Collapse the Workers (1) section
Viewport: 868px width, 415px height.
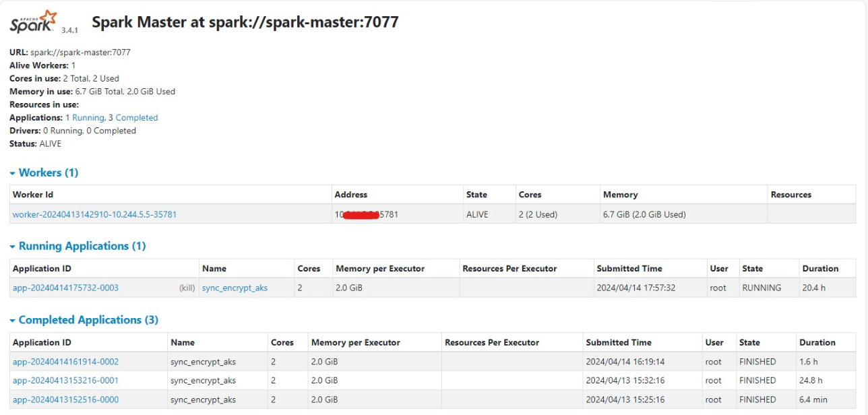point(44,173)
